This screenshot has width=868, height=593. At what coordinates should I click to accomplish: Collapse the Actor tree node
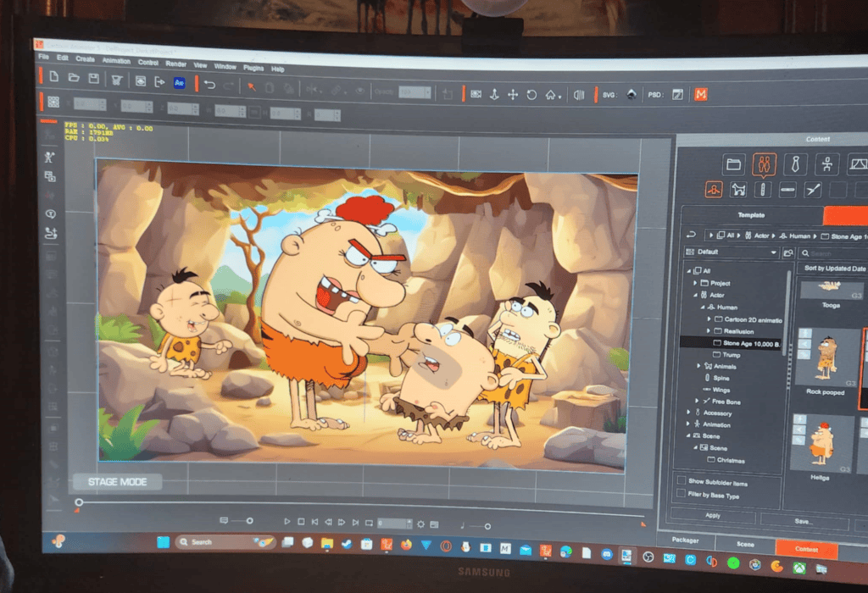(695, 295)
